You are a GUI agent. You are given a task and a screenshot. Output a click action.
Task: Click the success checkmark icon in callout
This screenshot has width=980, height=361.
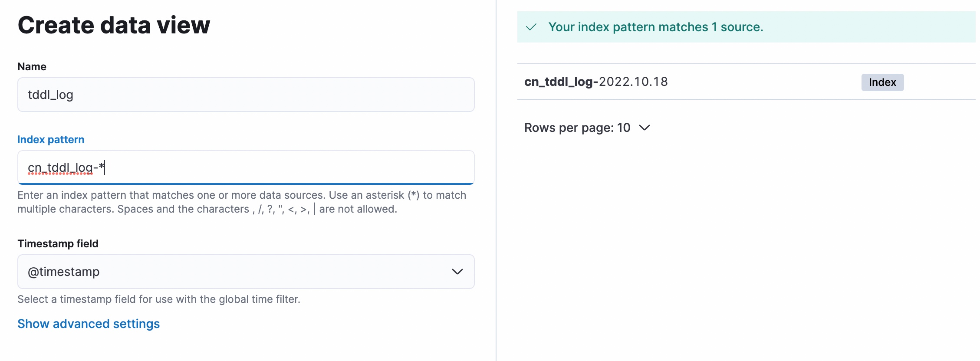pyautogui.click(x=531, y=27)
